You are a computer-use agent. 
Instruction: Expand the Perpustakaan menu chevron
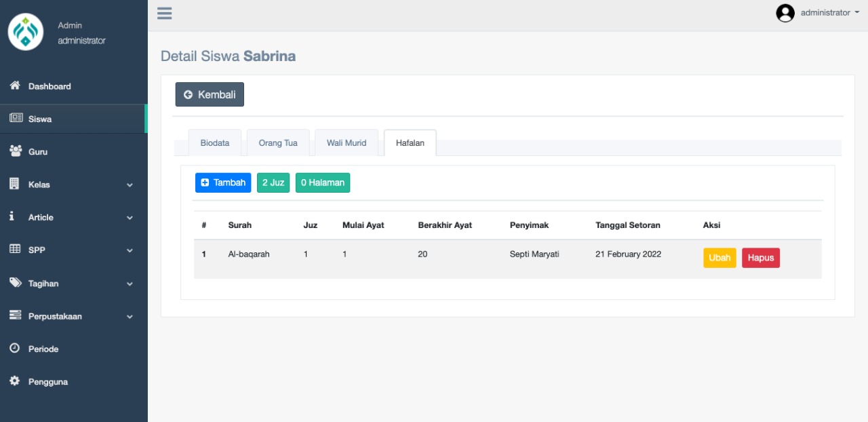(130, 316)
